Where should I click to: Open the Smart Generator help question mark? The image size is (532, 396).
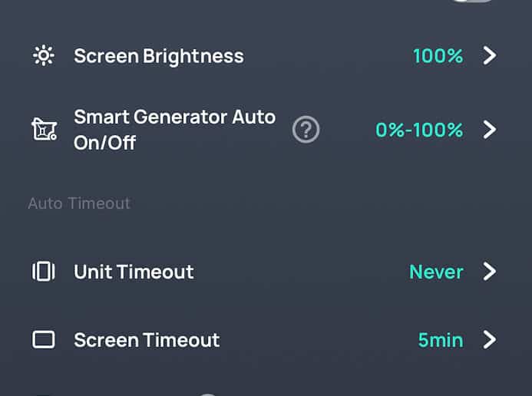point(306,130)
